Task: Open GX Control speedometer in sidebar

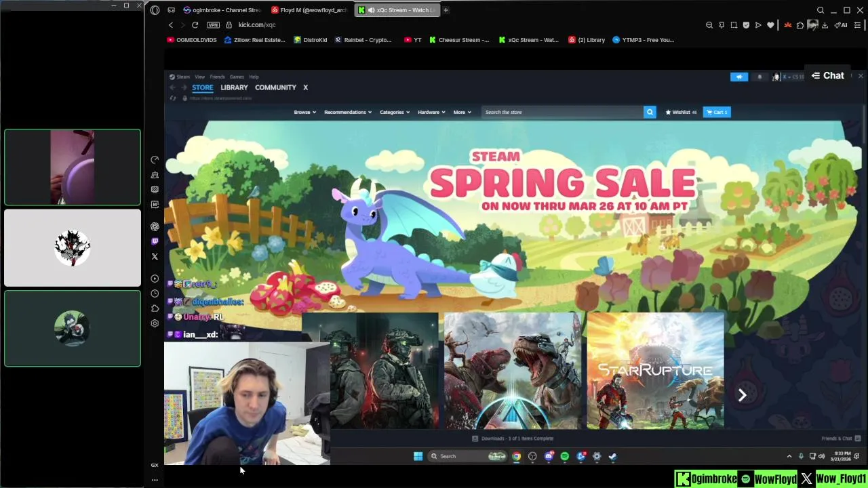Action: 155,160
